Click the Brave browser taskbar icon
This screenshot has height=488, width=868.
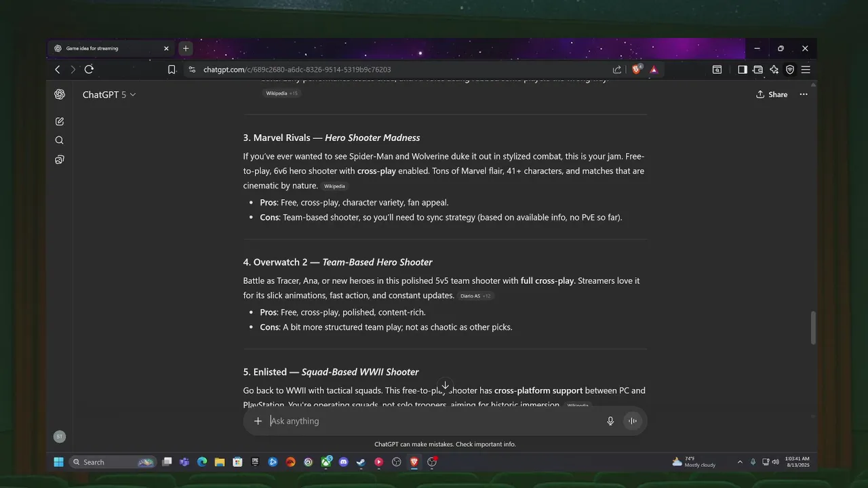tap(414, 462)
